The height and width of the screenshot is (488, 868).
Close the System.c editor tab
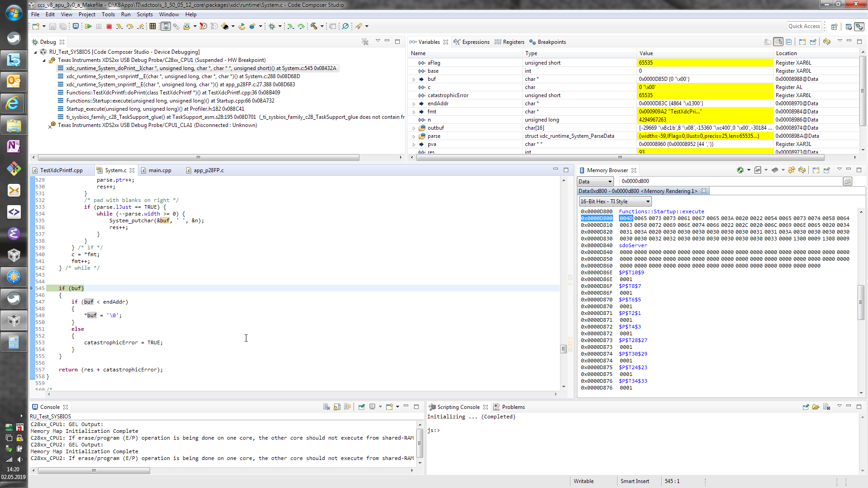click(132, 170)
